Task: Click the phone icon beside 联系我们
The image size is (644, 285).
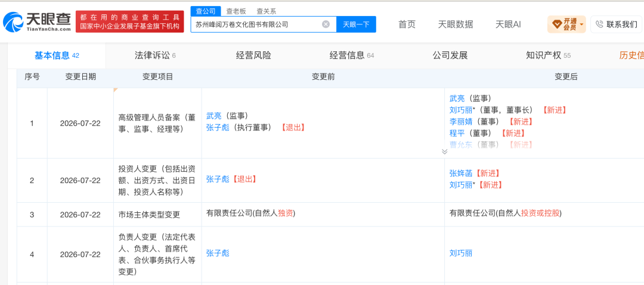Action: [599, 24]
